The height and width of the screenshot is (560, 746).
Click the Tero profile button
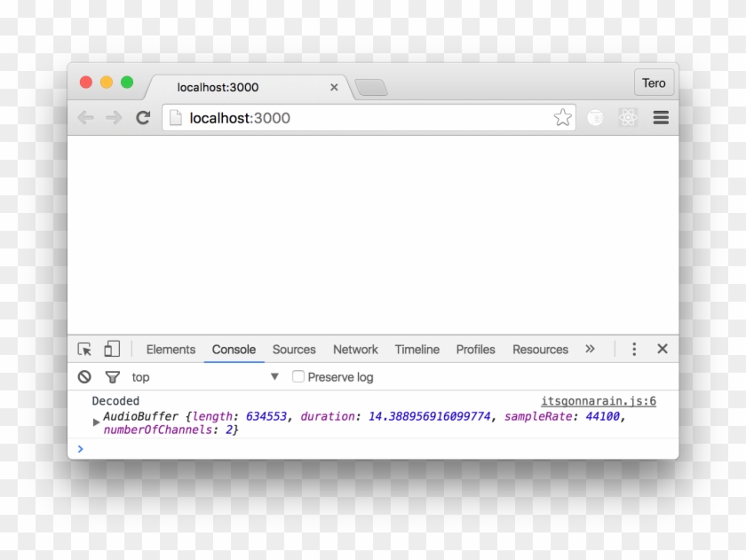tap(653, 82)
